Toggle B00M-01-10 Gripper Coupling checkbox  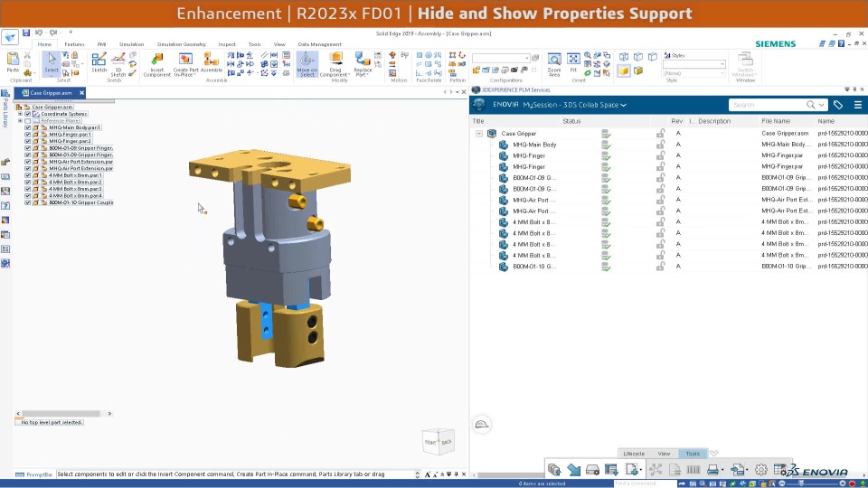pyautogui.click(x=28, y=202)
